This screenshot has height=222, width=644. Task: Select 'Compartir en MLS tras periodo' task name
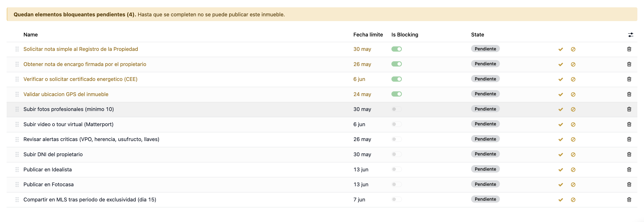tap(90, 200)
